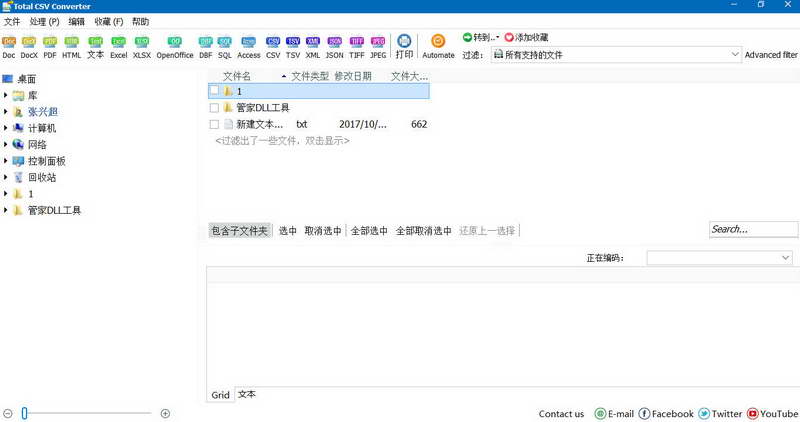
Task: Switch to the 文本 preview tab
Action: coord(247,394)
